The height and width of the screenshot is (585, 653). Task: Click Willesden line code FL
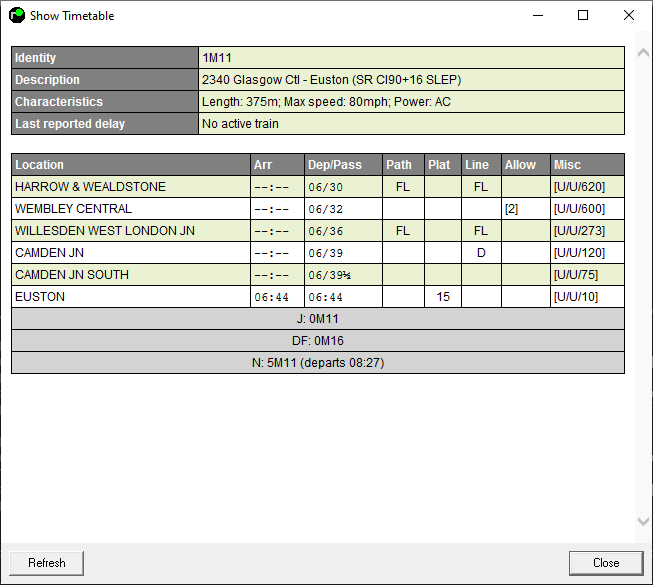[x=481, y=231]
